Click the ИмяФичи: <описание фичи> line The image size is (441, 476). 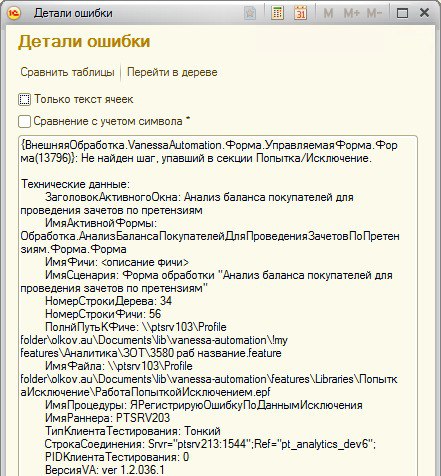(x=117, y=262)
